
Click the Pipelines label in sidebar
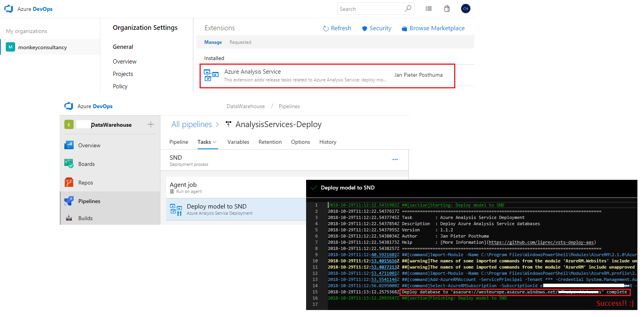tap(89, 201)
